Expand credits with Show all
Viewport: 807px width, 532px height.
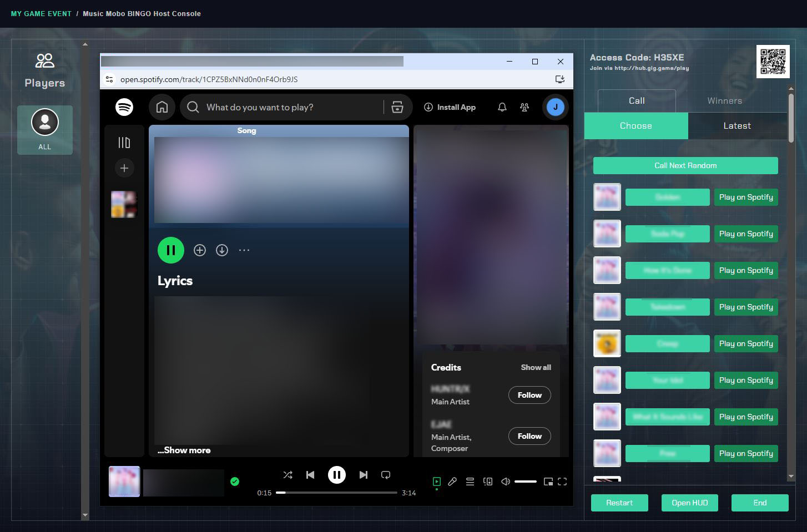536,367
